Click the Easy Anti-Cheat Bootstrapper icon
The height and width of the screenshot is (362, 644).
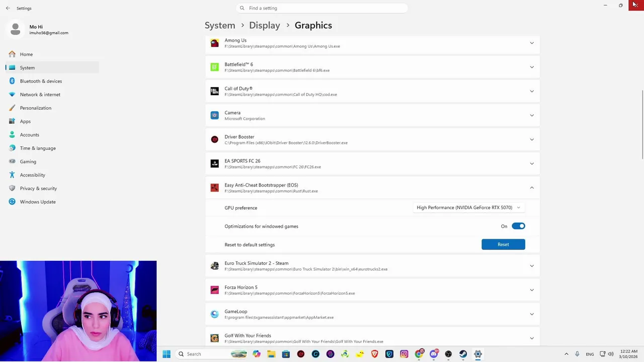215,188
